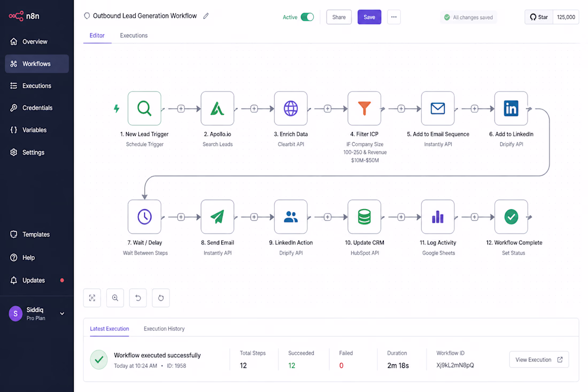This screenshot has width=588, height=392.
Task: Click the Workflow ID Xj9kL2mN8pQ value
Action: [x=455, y=365]
